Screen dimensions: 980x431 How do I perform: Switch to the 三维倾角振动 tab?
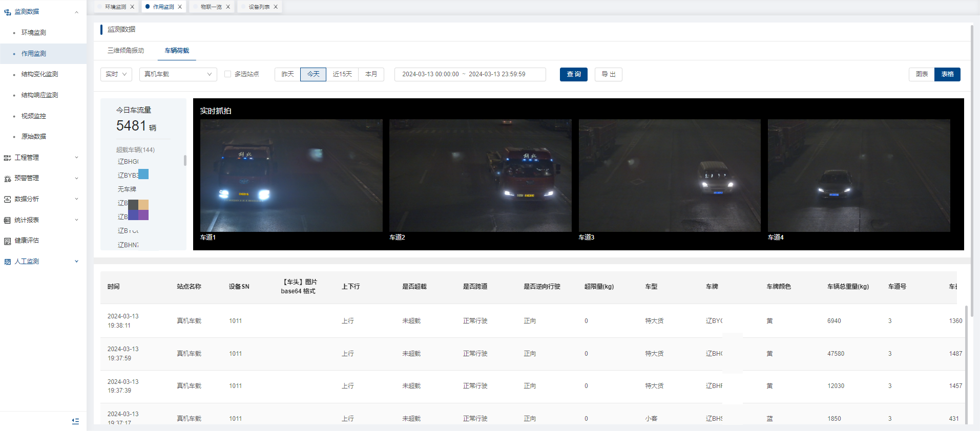tap(126, 51)
